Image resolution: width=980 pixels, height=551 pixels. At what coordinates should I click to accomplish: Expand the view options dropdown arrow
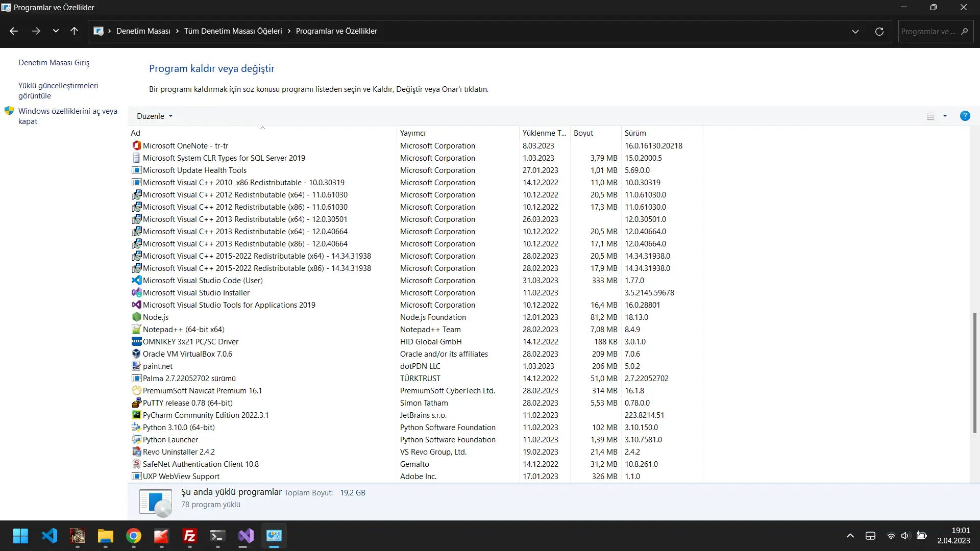[945, 116]
